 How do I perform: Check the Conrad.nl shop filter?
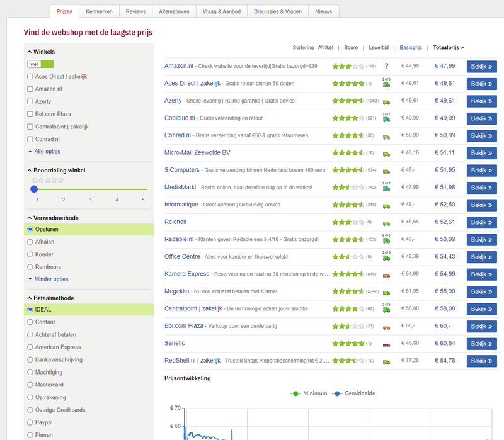[30, 139]
